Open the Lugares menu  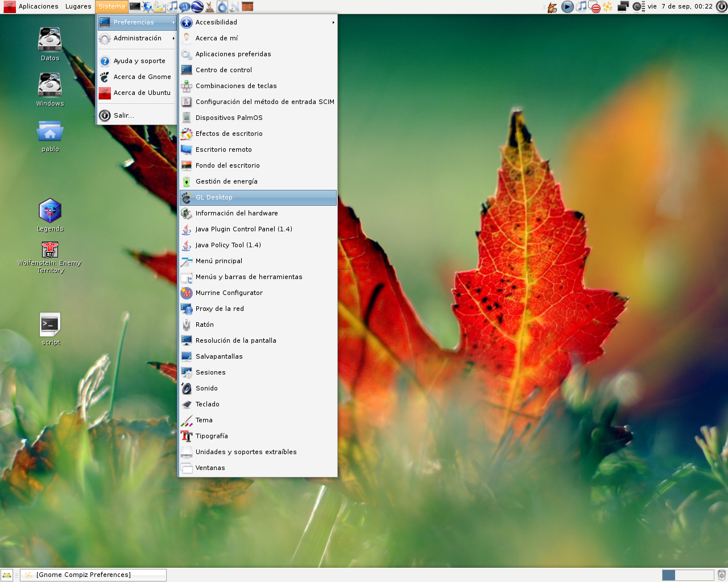(78, 7)
